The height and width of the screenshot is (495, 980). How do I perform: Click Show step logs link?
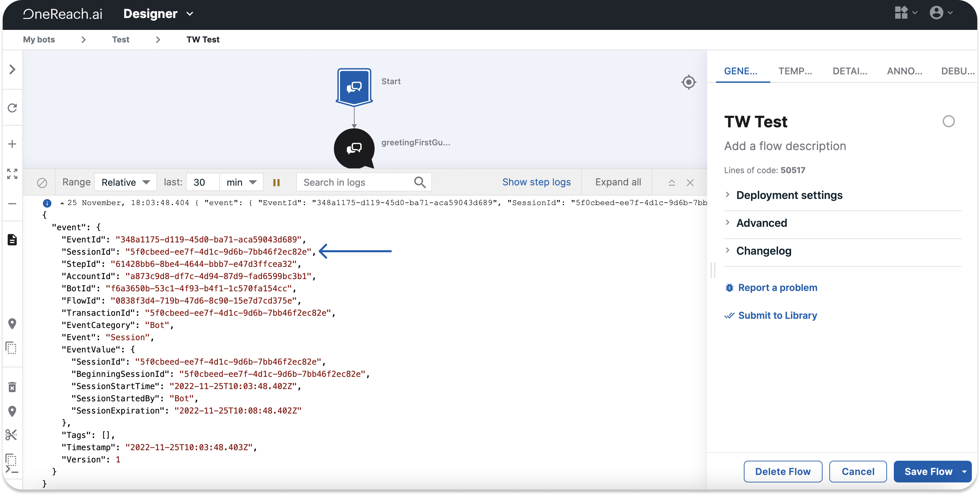pos(536,182)
